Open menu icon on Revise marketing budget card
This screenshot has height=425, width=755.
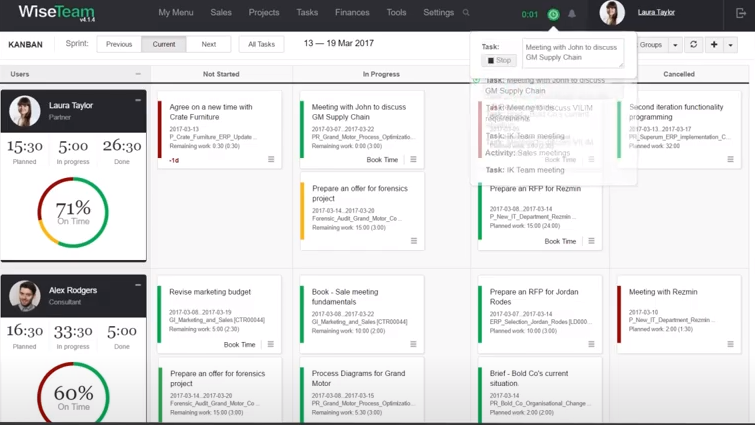tap(271, 344)
